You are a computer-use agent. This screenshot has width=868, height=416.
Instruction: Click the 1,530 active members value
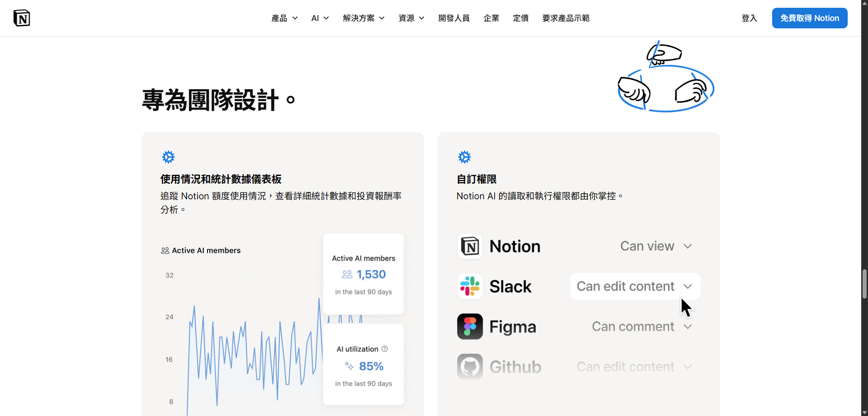coord(371,274)
